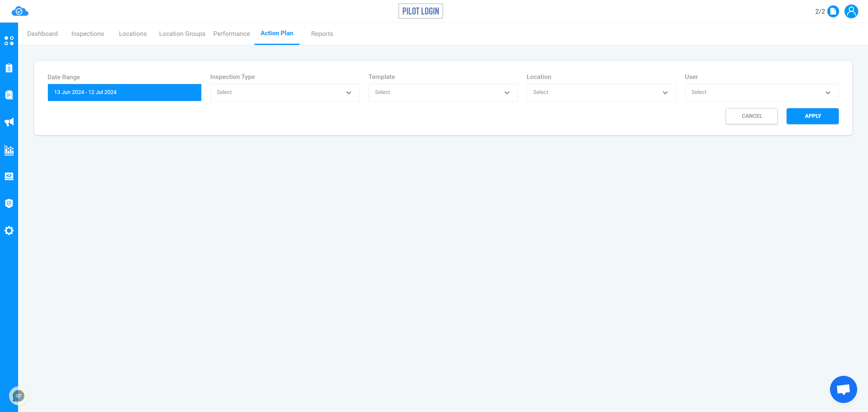Expand the Template dropdown

tap(443, 93)
